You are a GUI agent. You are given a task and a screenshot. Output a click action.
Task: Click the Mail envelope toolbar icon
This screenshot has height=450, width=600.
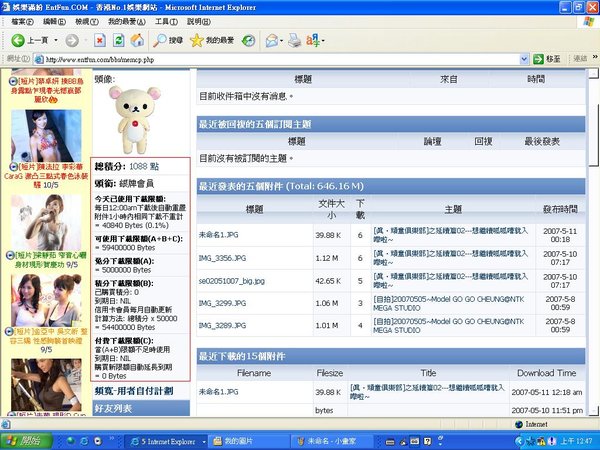(x=270, y=40)
